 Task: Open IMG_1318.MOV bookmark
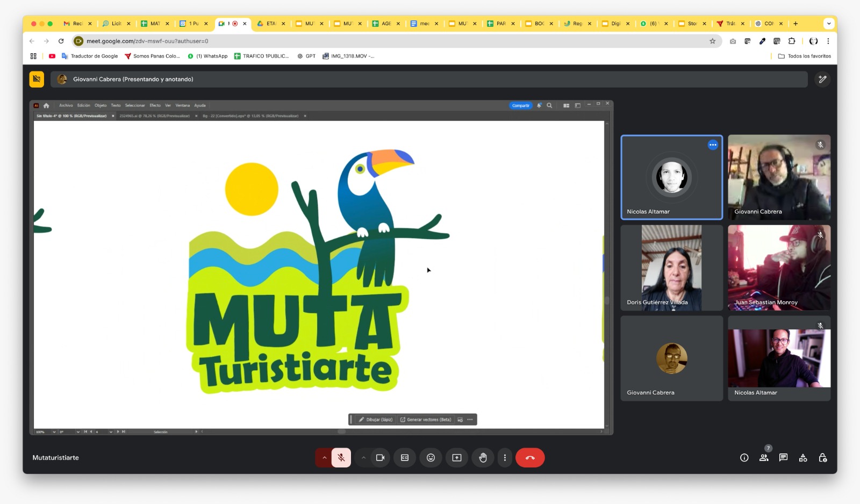click(348, 56)
